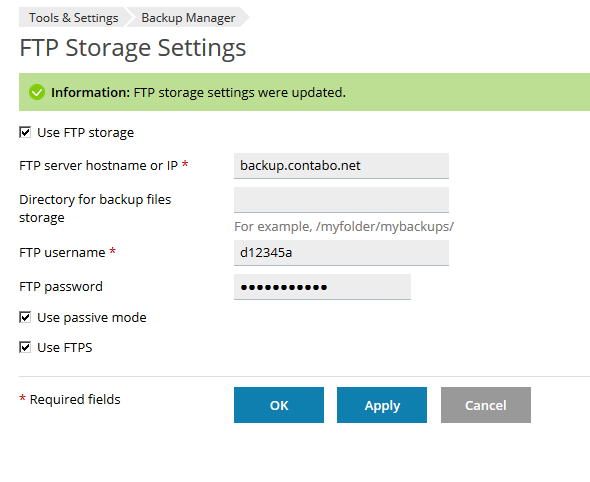Click the FTP Storage Settings heading
This screenshot has width=590, height=482.
pyautogui.click(x=133, y=48)
